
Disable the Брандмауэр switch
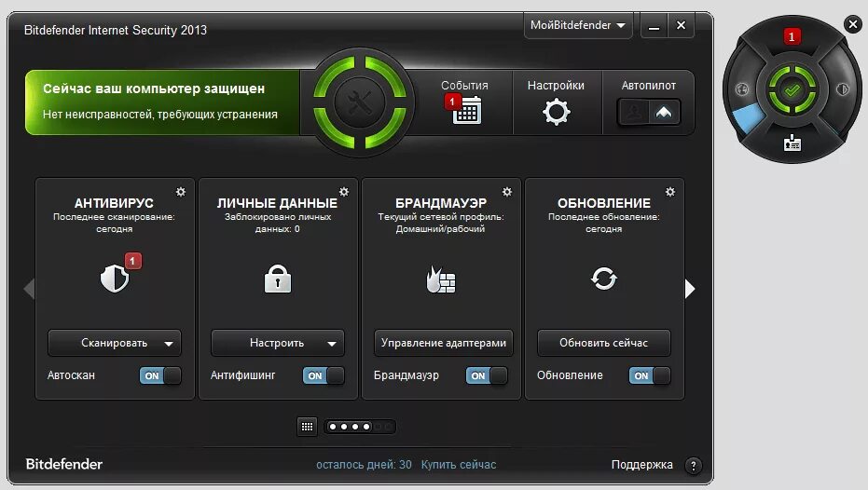487,376
